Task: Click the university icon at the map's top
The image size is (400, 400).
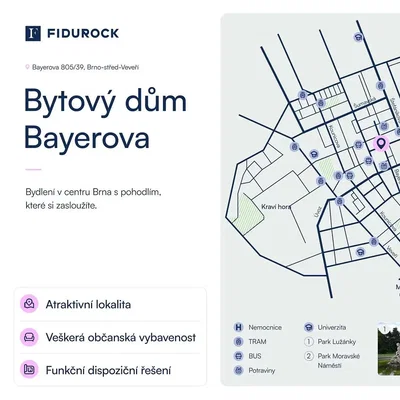Action: pos(358,37)
